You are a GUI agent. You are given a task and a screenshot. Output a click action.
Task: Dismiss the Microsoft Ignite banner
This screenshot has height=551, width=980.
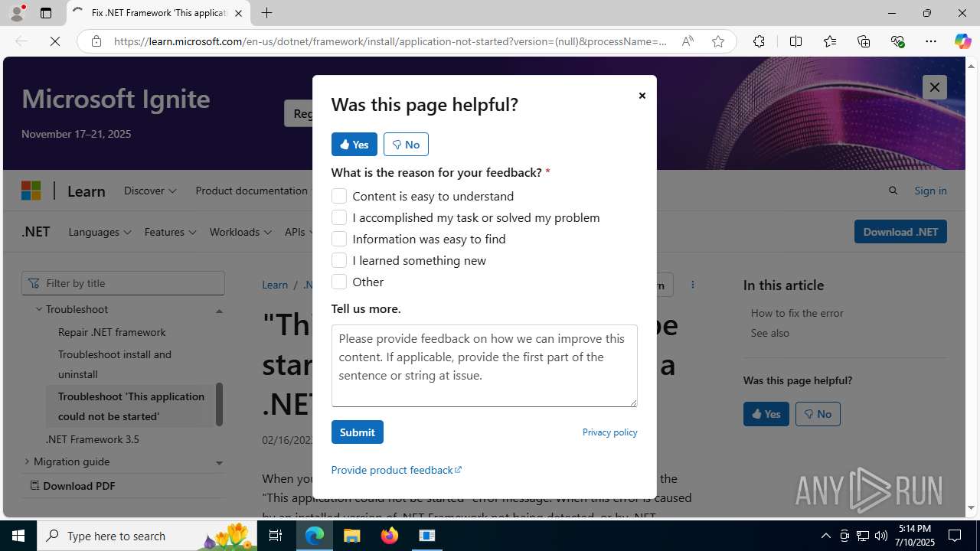[x=934, y=87]
